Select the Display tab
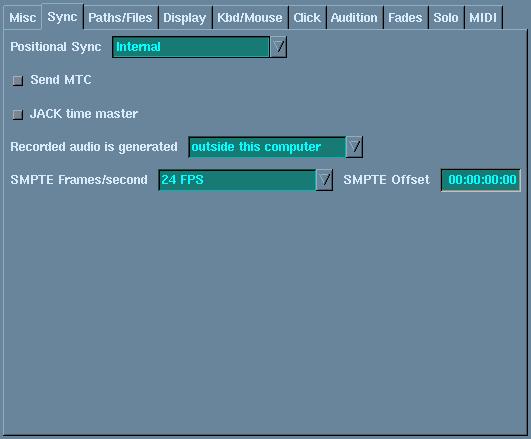 (185, 18)
